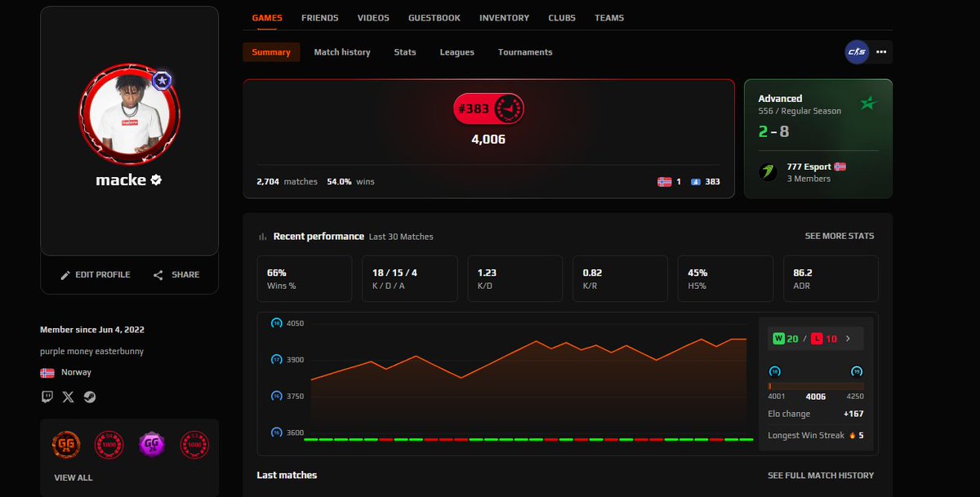Screen dimensions: 980x497
Task: Click the 66% Wins % stat card
Action: tap(305, 279)
